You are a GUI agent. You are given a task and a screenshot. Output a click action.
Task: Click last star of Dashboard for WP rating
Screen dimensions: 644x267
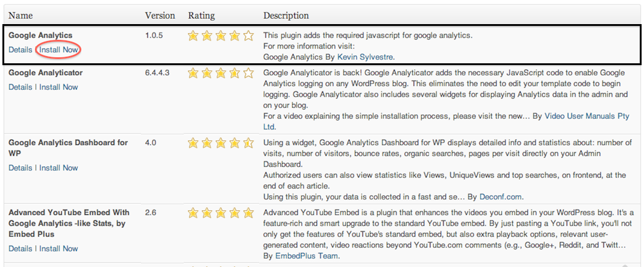click(248, 143)
